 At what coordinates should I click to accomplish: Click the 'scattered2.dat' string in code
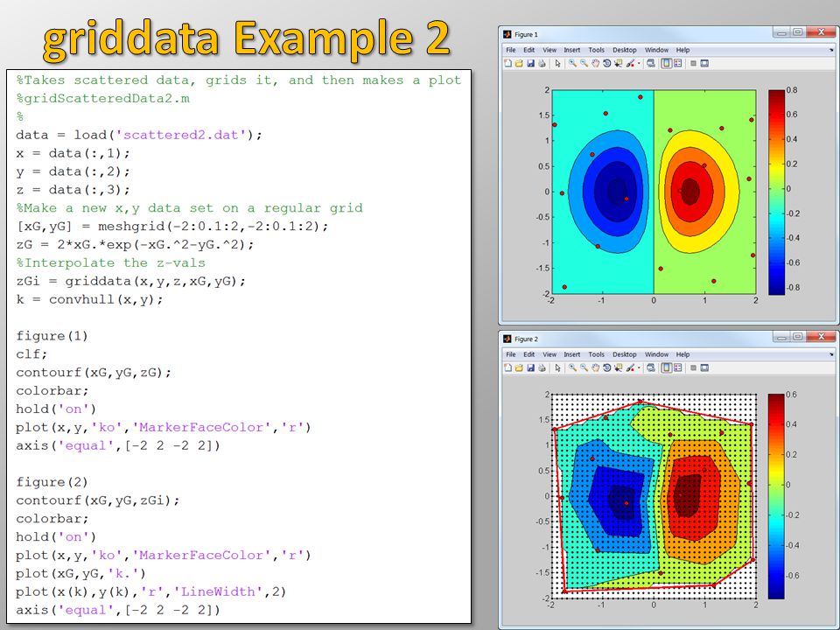181,135
